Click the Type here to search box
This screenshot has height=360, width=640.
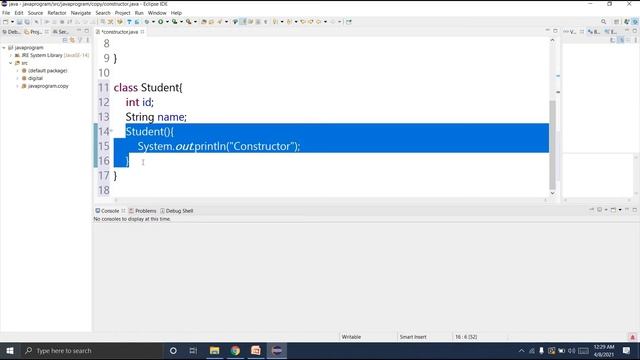click(x=92, y=351)
